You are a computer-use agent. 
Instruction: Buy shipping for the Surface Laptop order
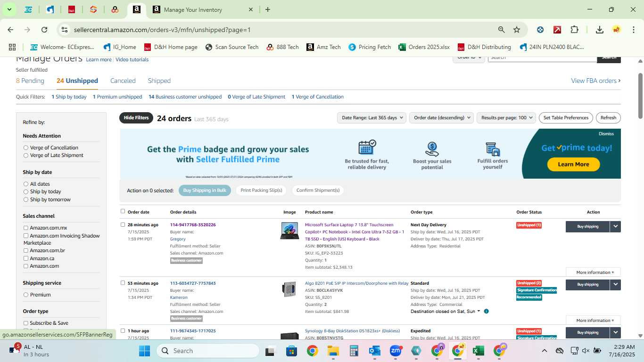coord(587,226)
